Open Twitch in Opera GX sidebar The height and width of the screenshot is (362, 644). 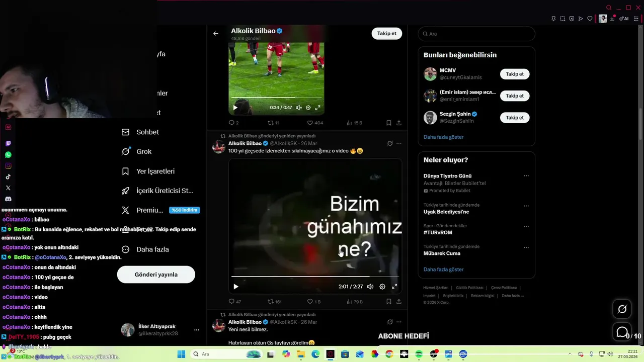pyautogui.click(x=8, y=143)
